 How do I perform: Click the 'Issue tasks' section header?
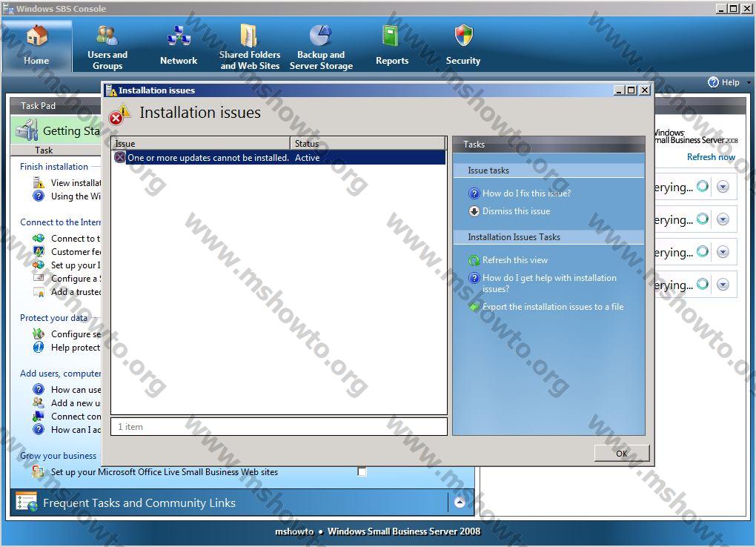[548, 170]
